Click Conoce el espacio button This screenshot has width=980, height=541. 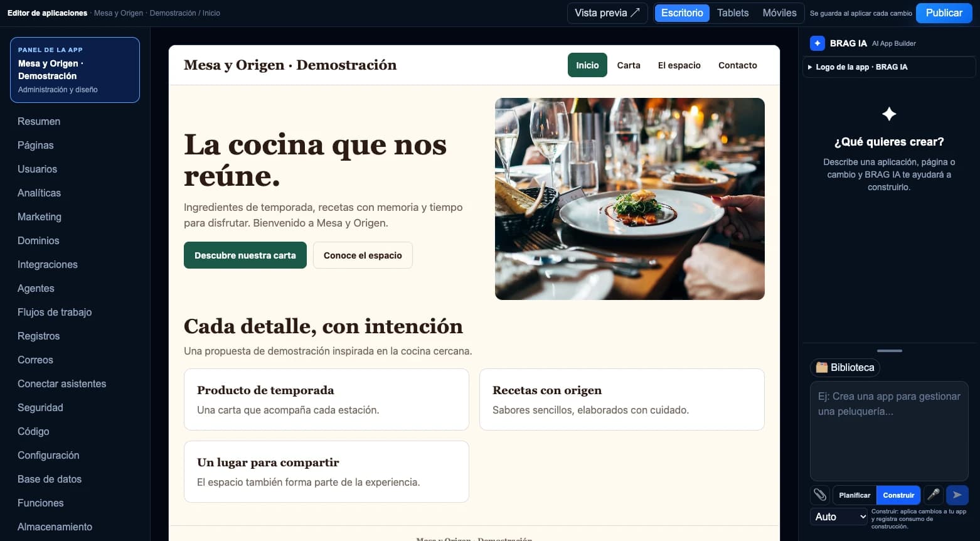tap(363, 255)
